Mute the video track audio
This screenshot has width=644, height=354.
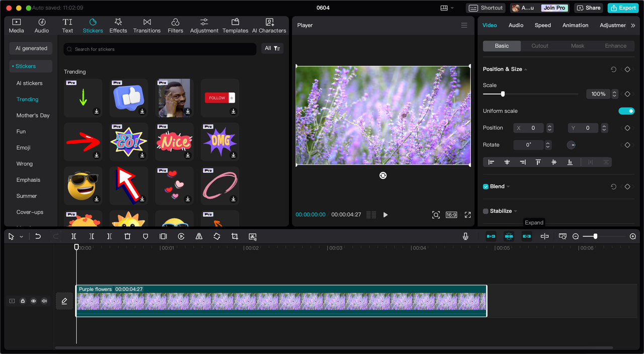tap(44, 301)
